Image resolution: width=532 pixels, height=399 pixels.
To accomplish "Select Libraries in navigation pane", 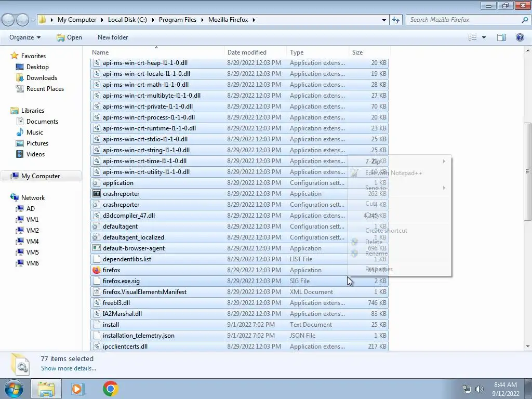I will [x=33, y=111].
